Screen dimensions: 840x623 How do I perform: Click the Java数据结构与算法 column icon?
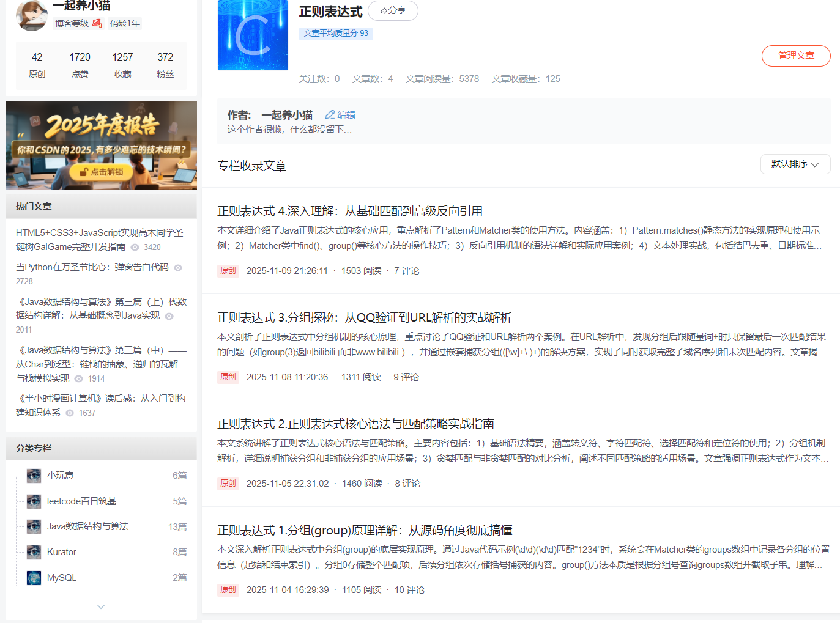(34, 526)
